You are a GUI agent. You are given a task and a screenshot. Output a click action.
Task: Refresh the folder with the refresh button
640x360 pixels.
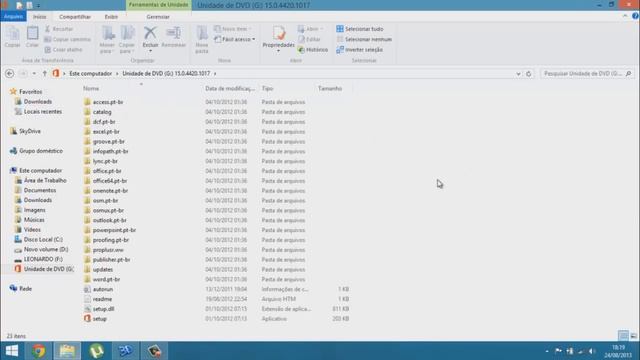[x=529, y=73]
